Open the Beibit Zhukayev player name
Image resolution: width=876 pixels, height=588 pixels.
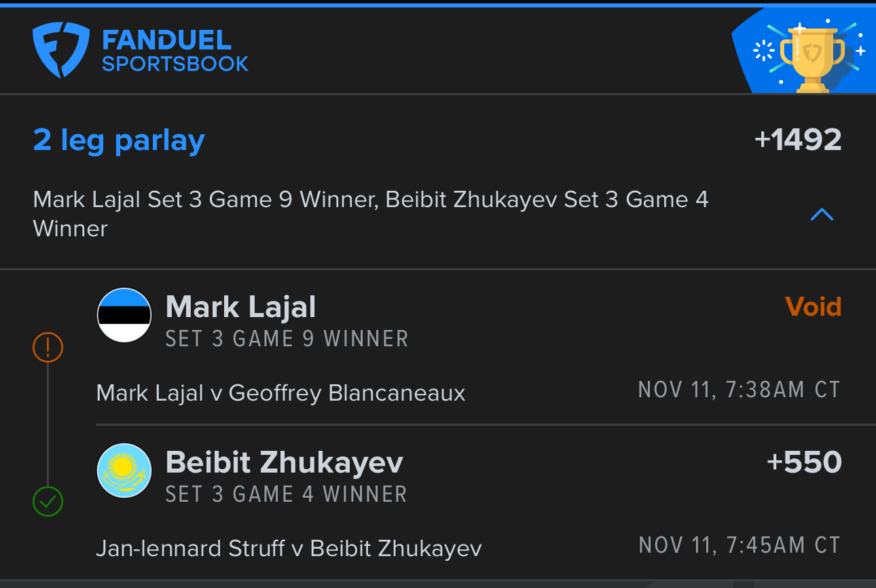pyautogui.click(x=284, y=462)
